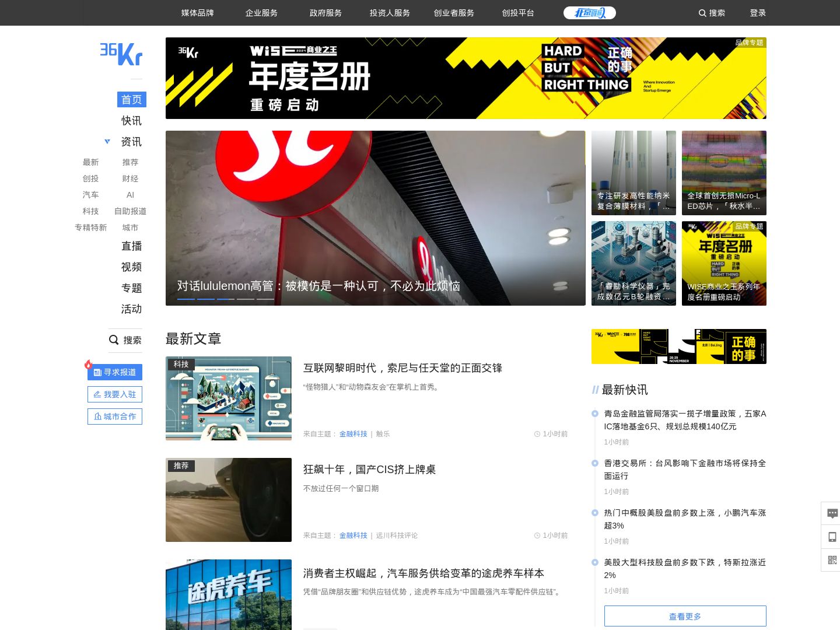
Task: Open 投资人服务 menu
Action: 390,13
